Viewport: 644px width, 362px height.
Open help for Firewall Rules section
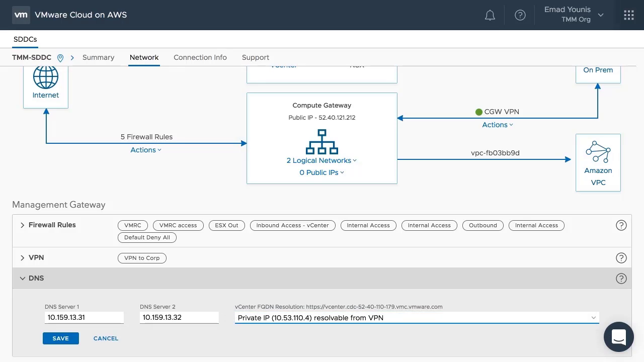pyautogui.click(x=621, y=225)
